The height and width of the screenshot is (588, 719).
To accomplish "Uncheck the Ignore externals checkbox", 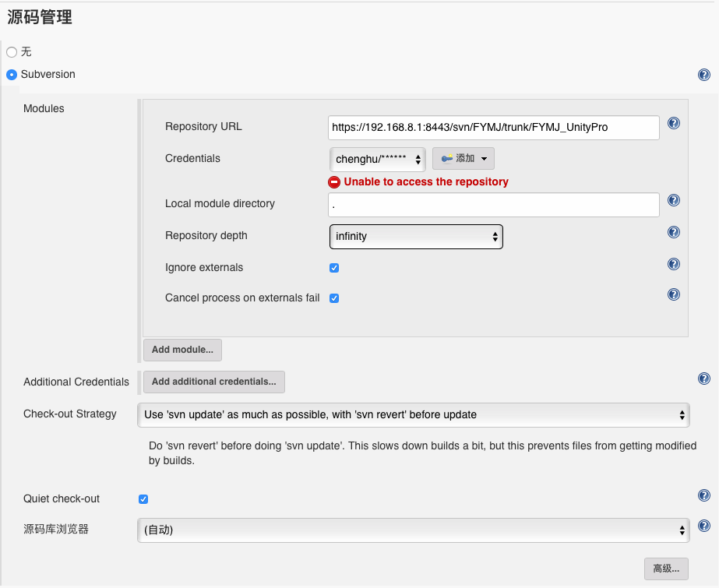I will coord(334,268).
